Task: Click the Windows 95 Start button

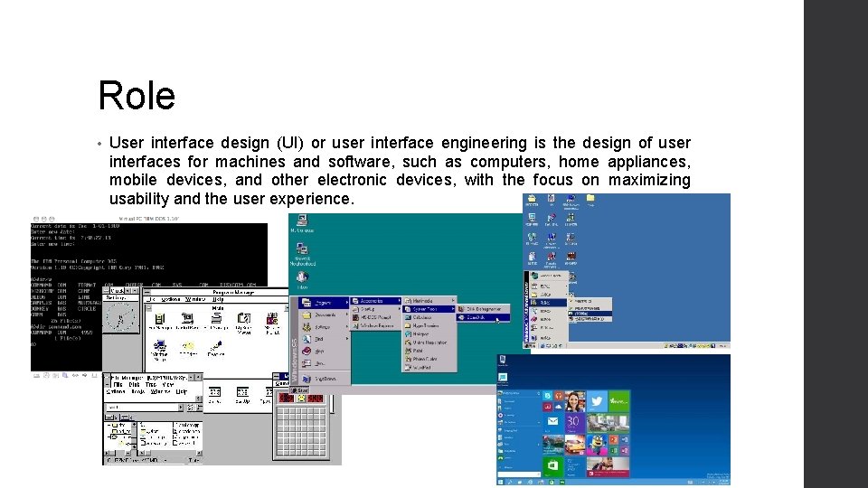Action: tap(299, 390)
